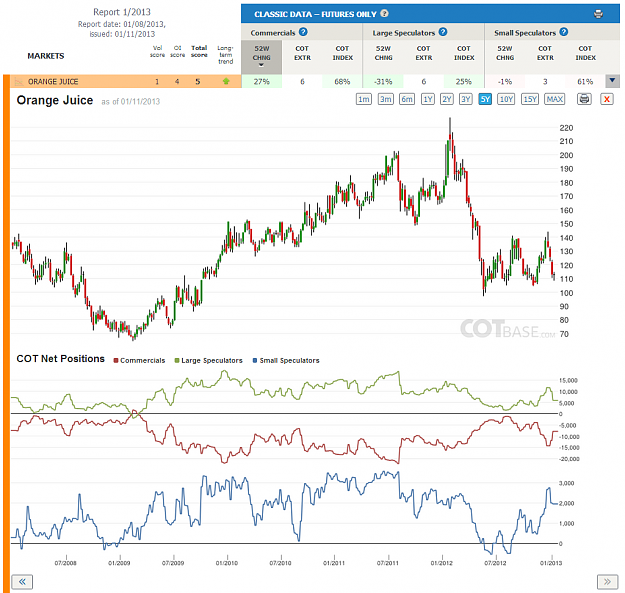625x593 pixels.
Task: Click the green long-term trend arrow
Action: (x=226, y=81)
